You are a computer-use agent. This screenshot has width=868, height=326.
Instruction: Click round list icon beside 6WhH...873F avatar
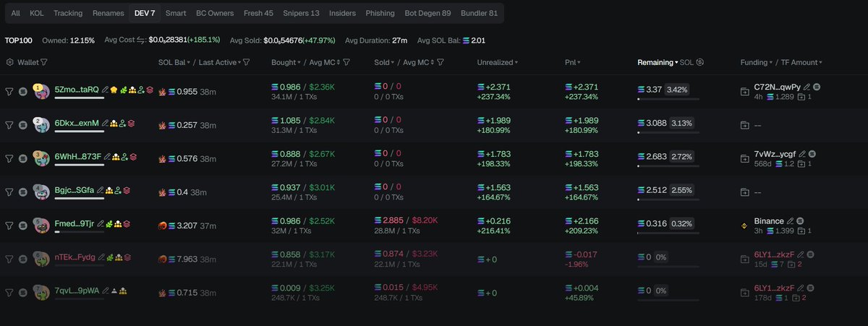click(x=23, y=158)
